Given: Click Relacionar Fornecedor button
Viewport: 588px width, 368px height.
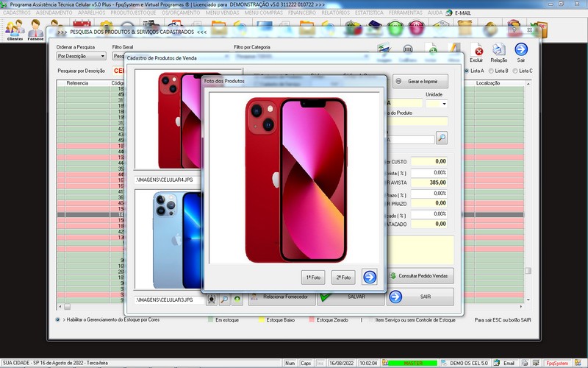Looking at the screenshot, I should [x=282, y=297].
